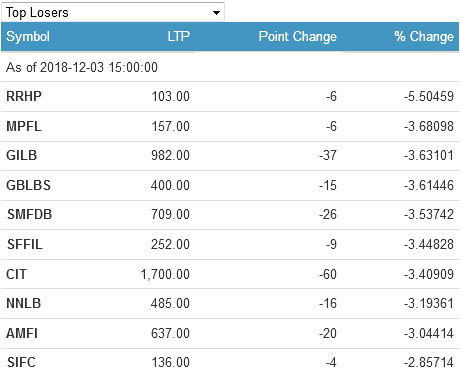Click the GILB point change -37
Screen dimensions: 461x370
point(328,156)
